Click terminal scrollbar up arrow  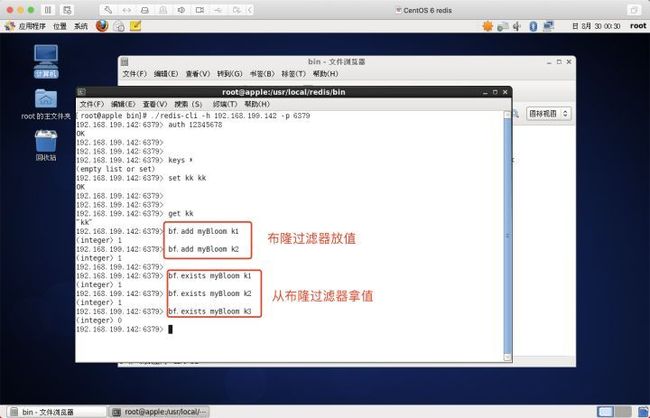point(507,114)
